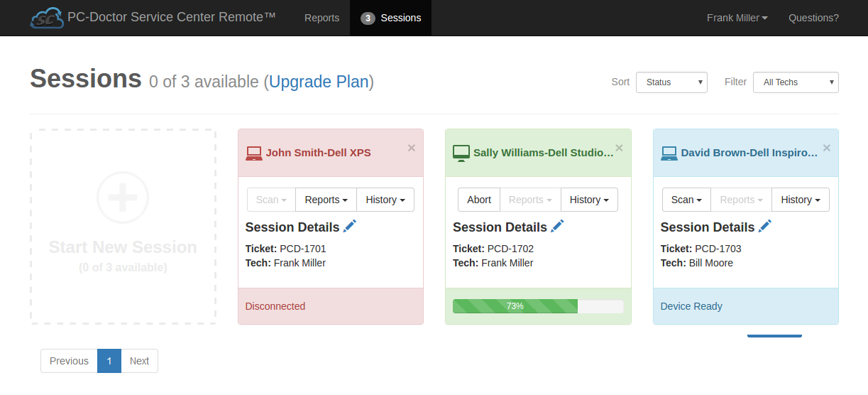
Task: Click the John Smith-Dell XPS title
Action: [x=319, y=153]
